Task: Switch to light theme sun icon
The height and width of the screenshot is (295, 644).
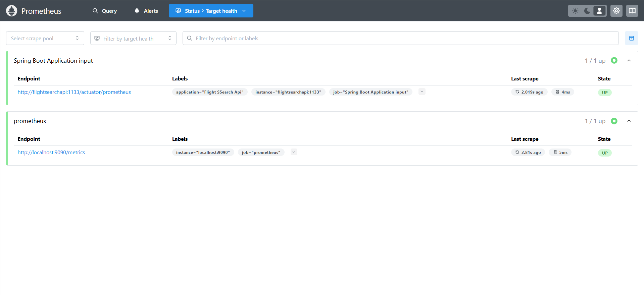Action: (575, 11)
